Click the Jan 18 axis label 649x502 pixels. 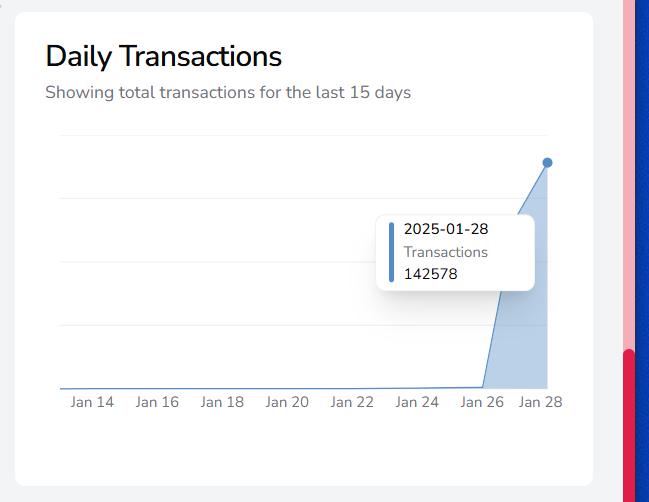222,402
